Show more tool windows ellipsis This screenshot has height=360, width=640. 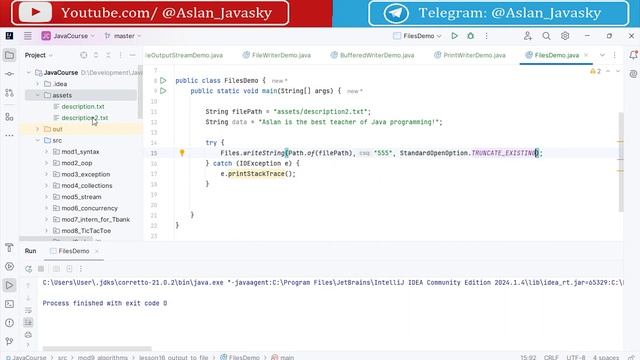click(x=9, y=135)
